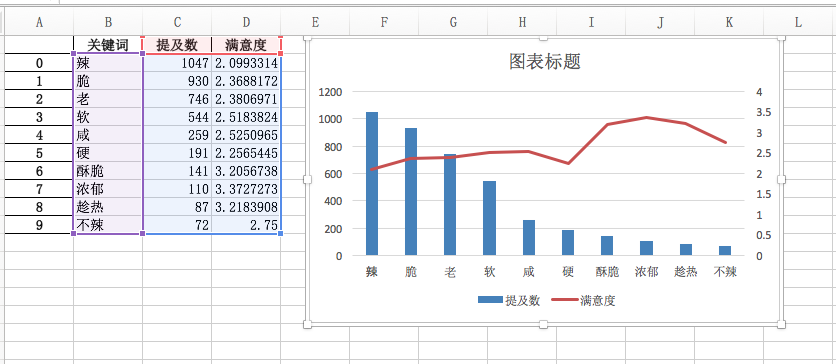
Task: Click cell with value 544
Action: pos(177,117)
